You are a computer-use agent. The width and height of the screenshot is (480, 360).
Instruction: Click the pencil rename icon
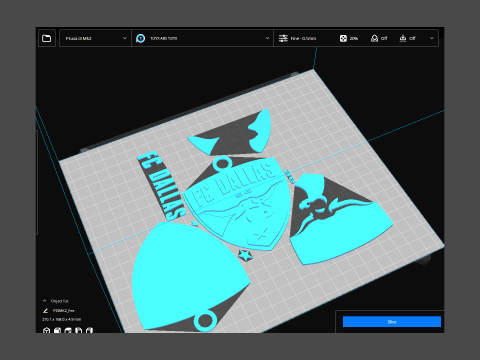tap(45, 311)
